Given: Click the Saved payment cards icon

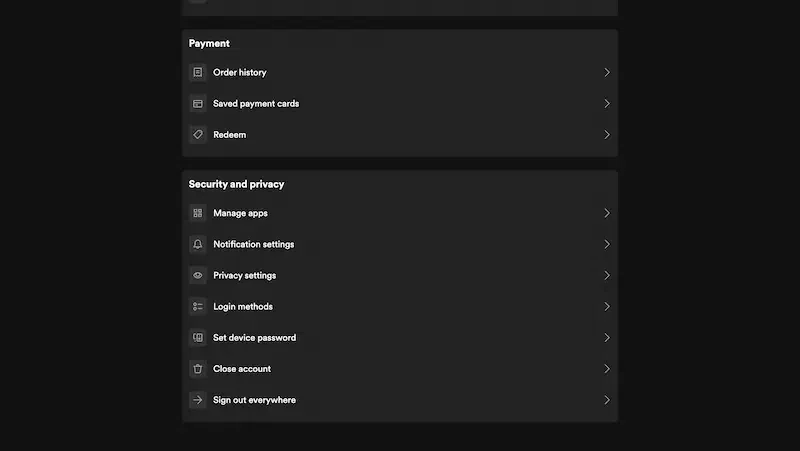Looking at the screenshot, I should pos(198,103).
